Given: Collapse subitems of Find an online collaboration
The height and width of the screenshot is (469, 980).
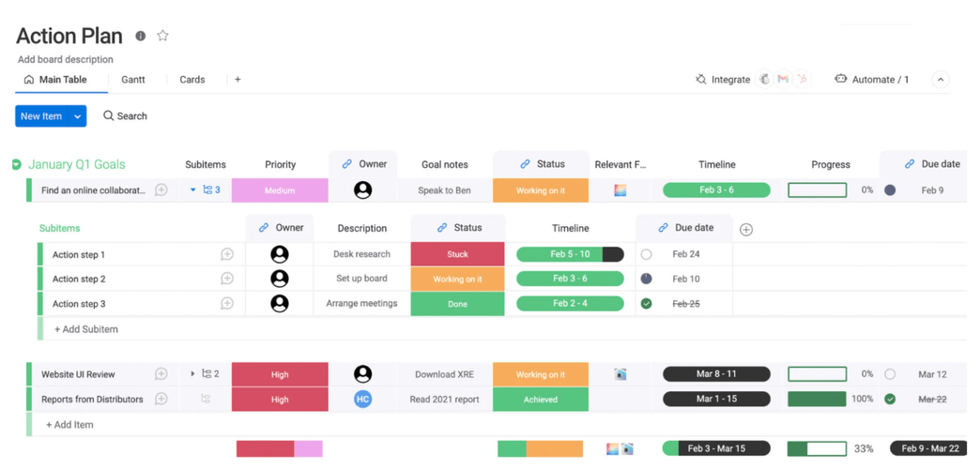Looking at the screenshot, I should (x=193, y=190).
